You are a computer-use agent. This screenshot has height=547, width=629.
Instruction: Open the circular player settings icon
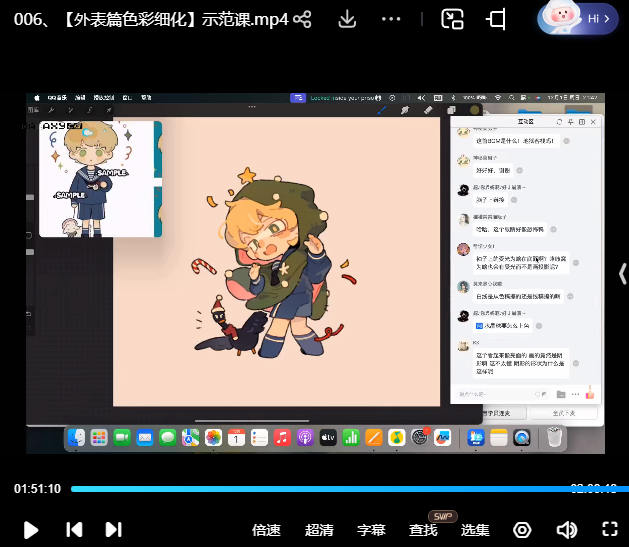click(522, 530)
